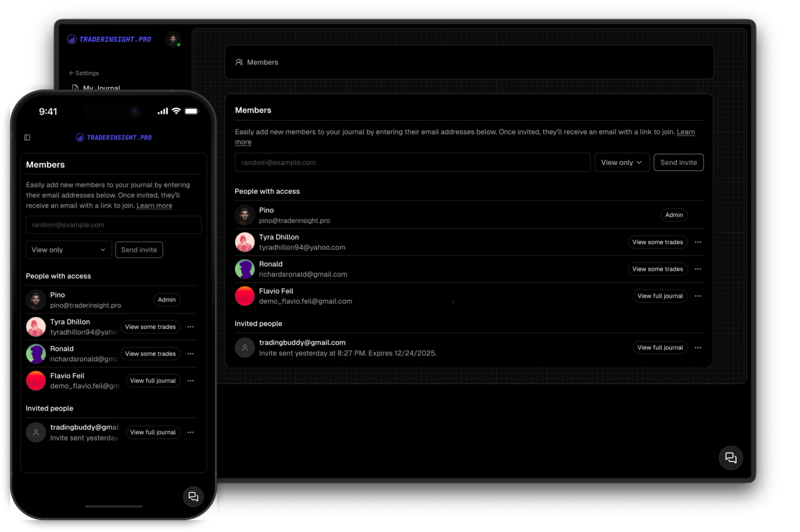Click the Send invite button on the tablet
The height and width of the screenshot is (532, 800).
point(678,162)
